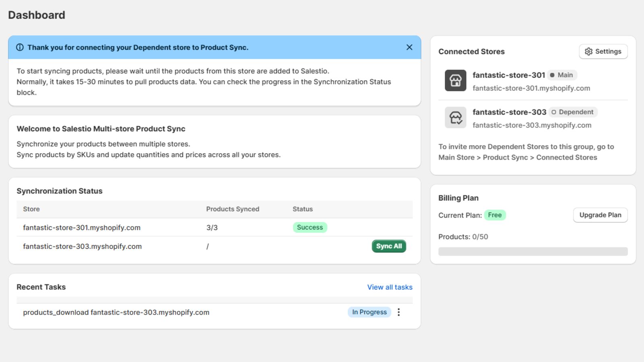Click the info icon in the blue banner
The height and width of the screenshot is (362, 644).
20,47
